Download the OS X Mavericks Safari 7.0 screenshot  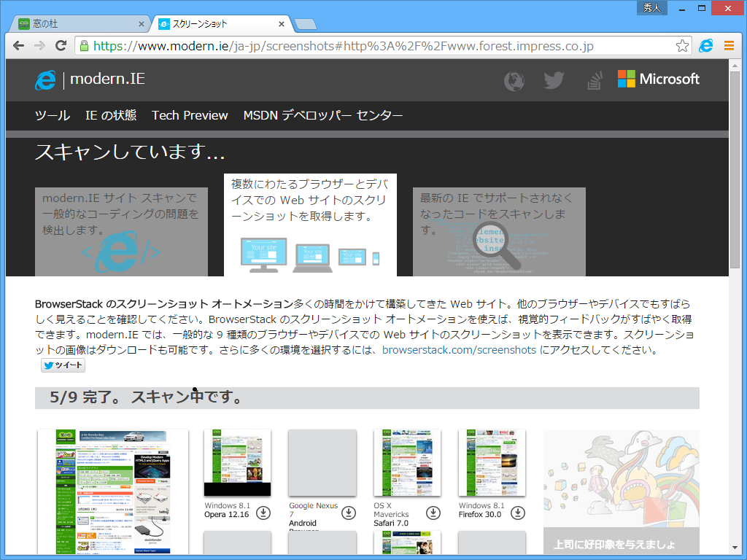433,513
